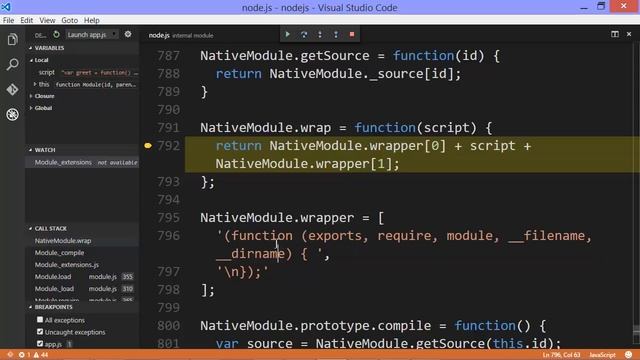Toggle the app.js breakpoint checkbox
The image size is (640, 360).
coord(40,343)
